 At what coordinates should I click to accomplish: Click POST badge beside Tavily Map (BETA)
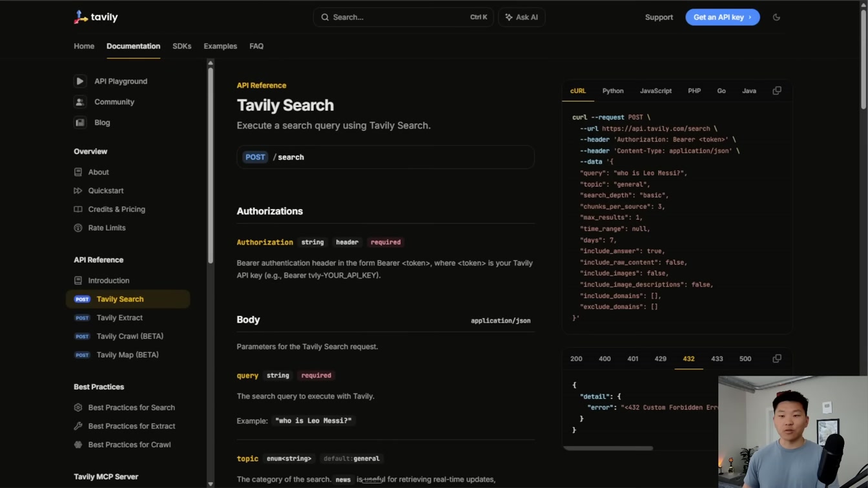pos(82,355)
